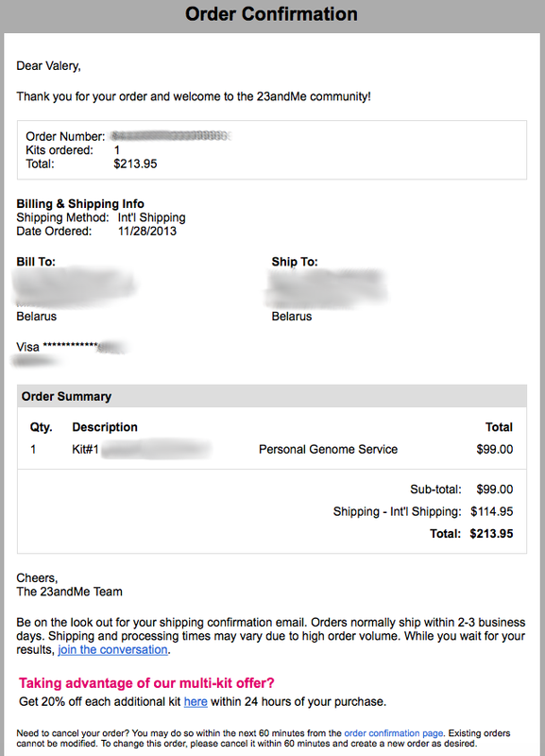Click the Ship To label
The image size is (545, 756).
point(295,262)
